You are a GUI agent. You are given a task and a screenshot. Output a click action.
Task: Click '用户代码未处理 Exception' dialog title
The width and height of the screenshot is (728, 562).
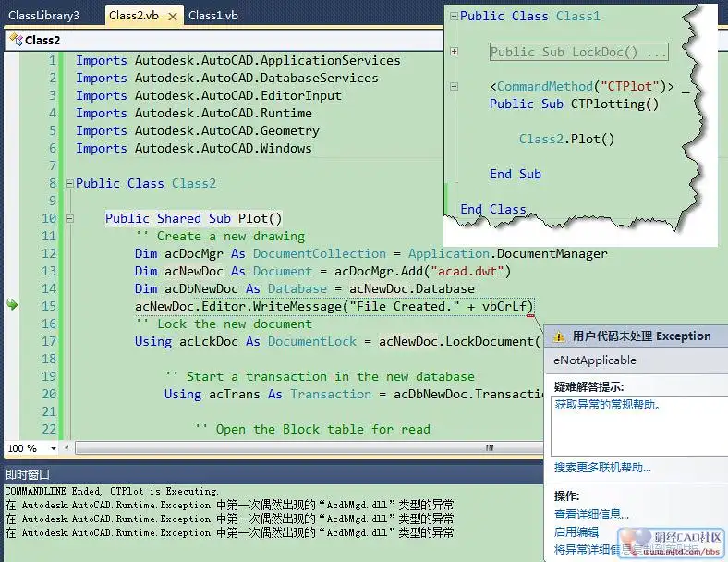coord(642,336)
